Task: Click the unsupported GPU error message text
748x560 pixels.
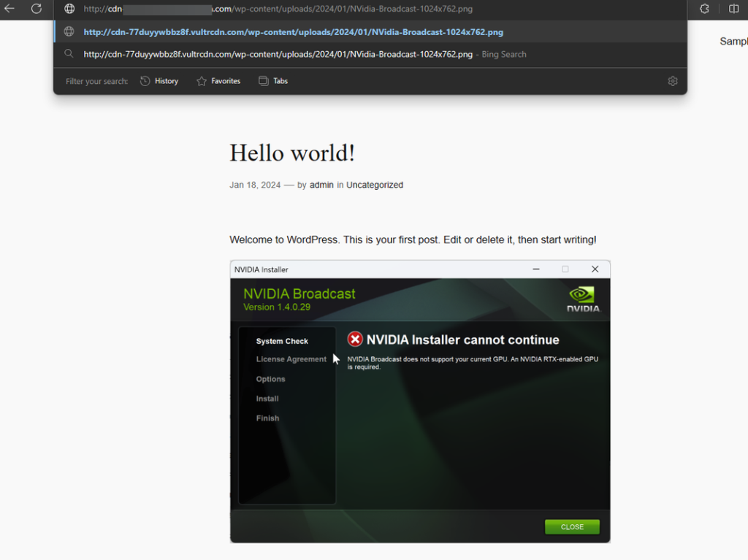Action: coord(473,363)
